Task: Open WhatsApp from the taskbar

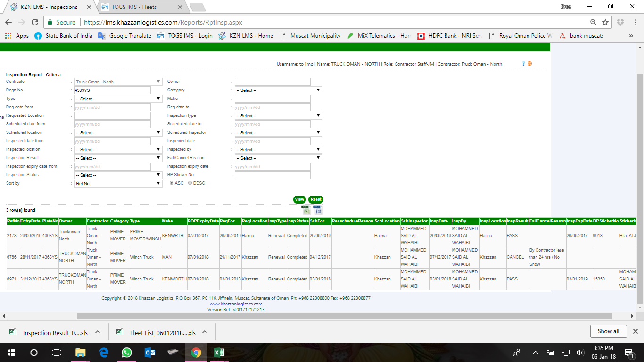Action: (x=126, y=353)
